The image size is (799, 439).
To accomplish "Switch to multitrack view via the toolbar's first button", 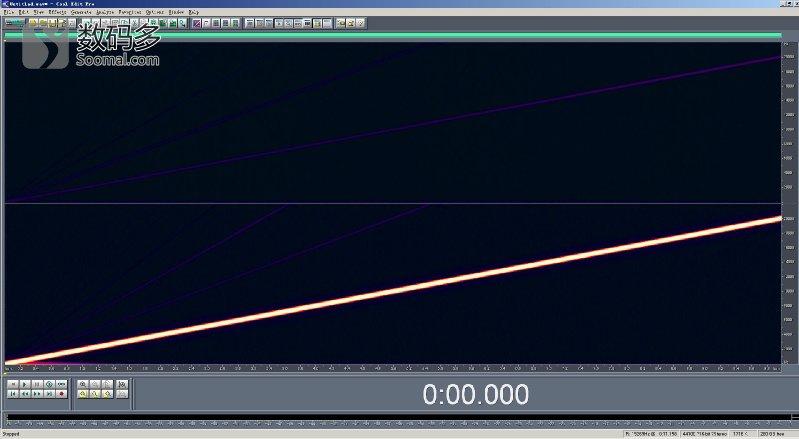I will tap(14, 23).
